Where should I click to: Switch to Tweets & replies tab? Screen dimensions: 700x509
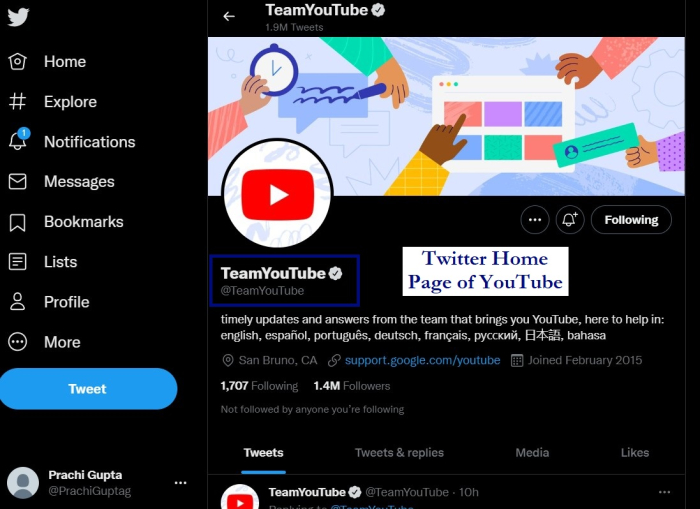[399, 453]
